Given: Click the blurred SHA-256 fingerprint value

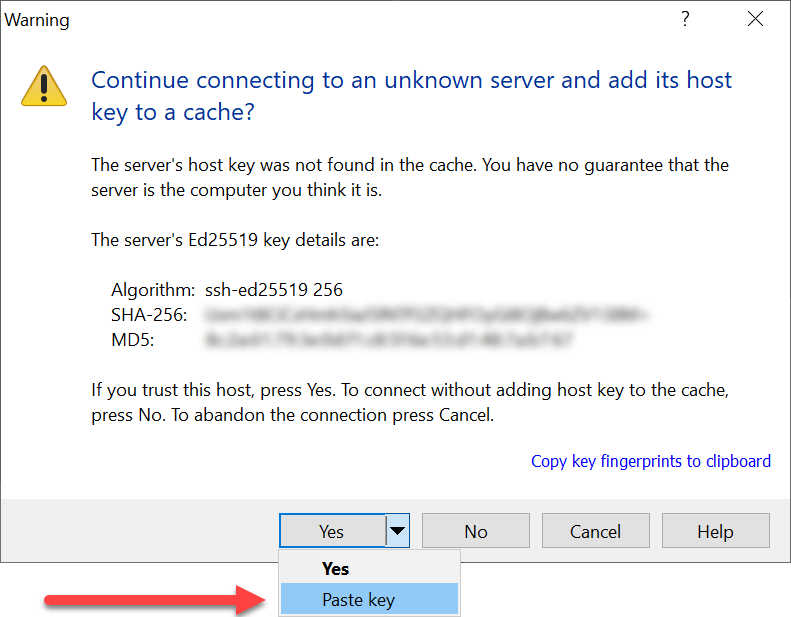Looking at the screenshot, I should 426,315.
